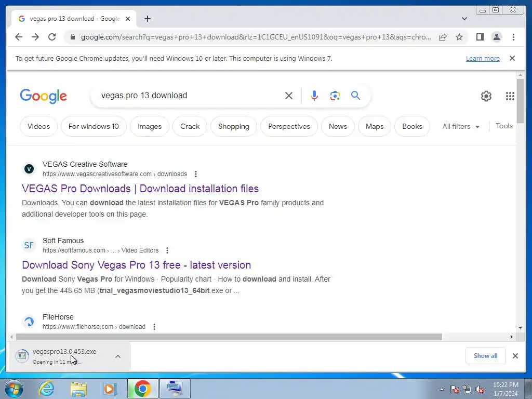Go forward to next page
The height and width of the screenshot is (399, 532).
35,37
